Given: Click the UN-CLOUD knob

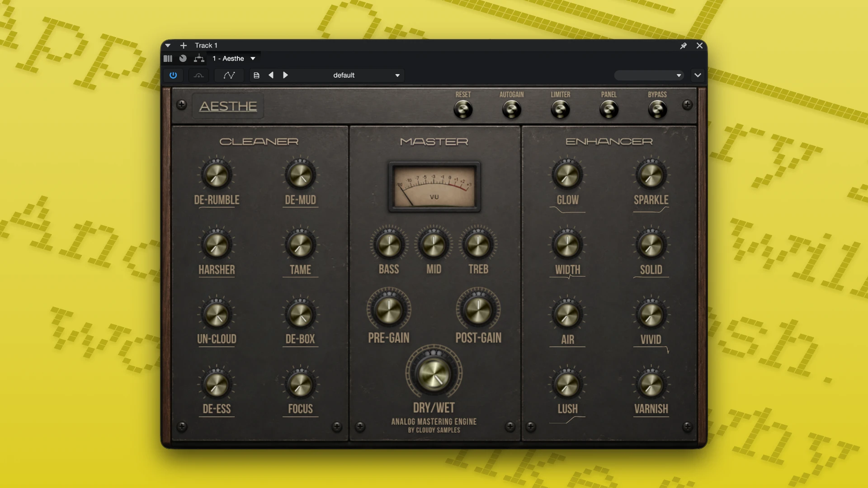Looking at the screenshot, I should coord(217,314).
